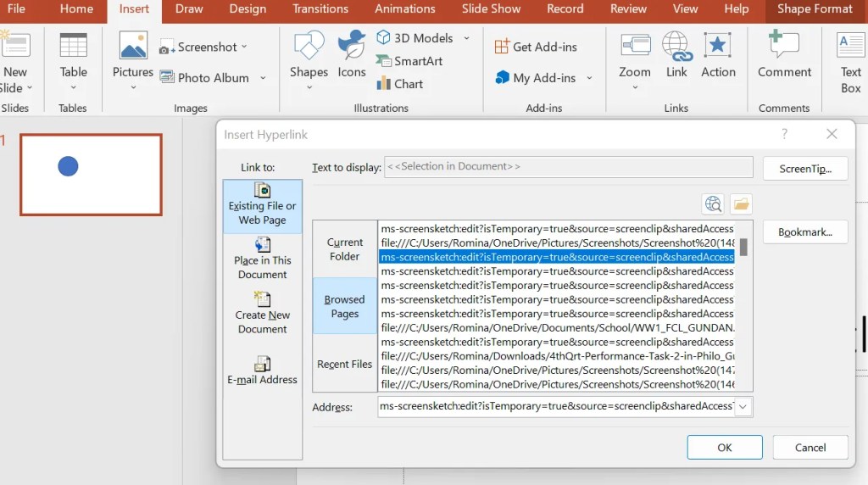Expand the Address combo box dropdown
868x485 pixels.
743,407
